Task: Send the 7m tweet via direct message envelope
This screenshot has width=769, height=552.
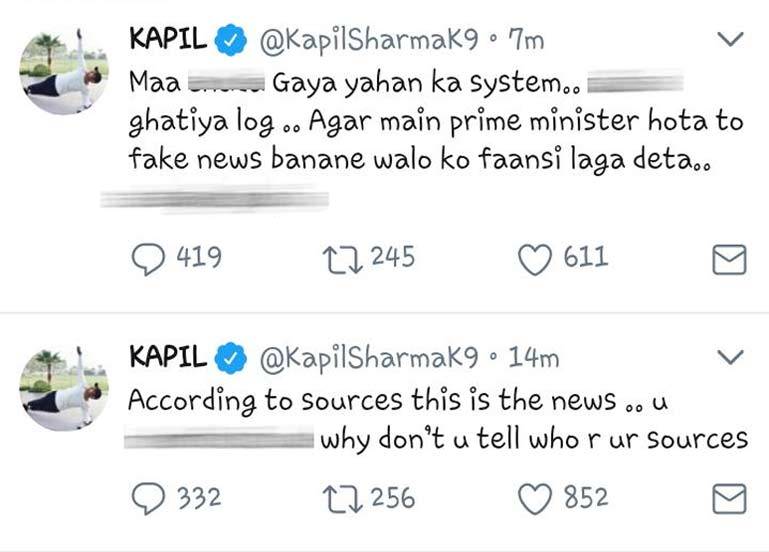Action: (728, 260)
